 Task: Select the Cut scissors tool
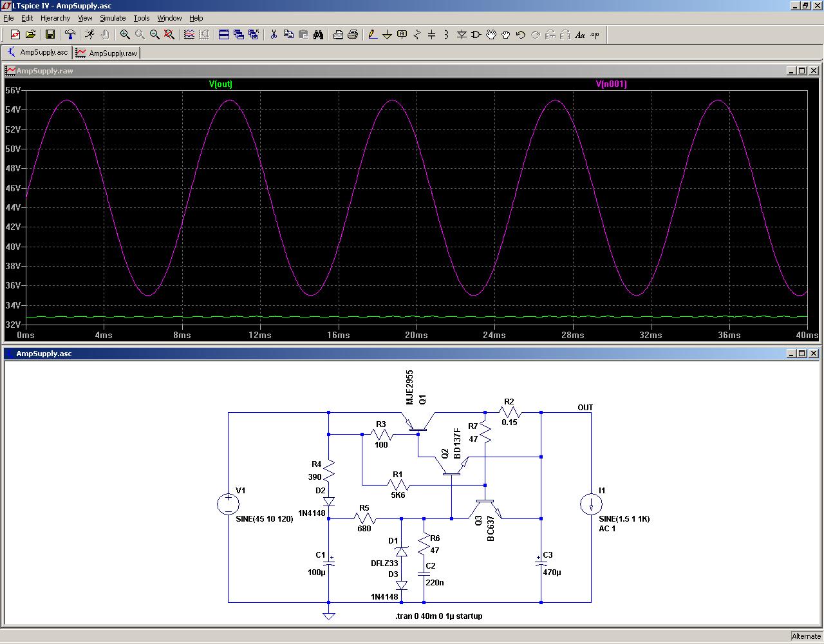[274, 35]
